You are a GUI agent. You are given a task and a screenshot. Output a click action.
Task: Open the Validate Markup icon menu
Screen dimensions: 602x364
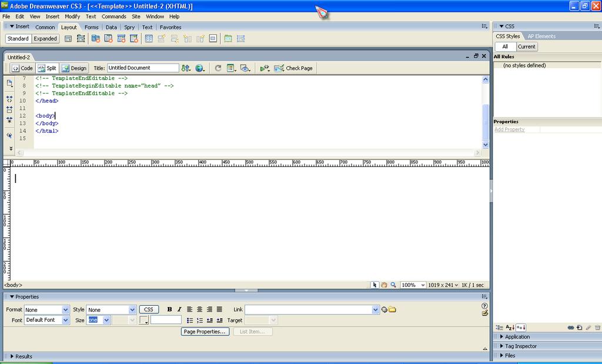(x=265, y=68)
